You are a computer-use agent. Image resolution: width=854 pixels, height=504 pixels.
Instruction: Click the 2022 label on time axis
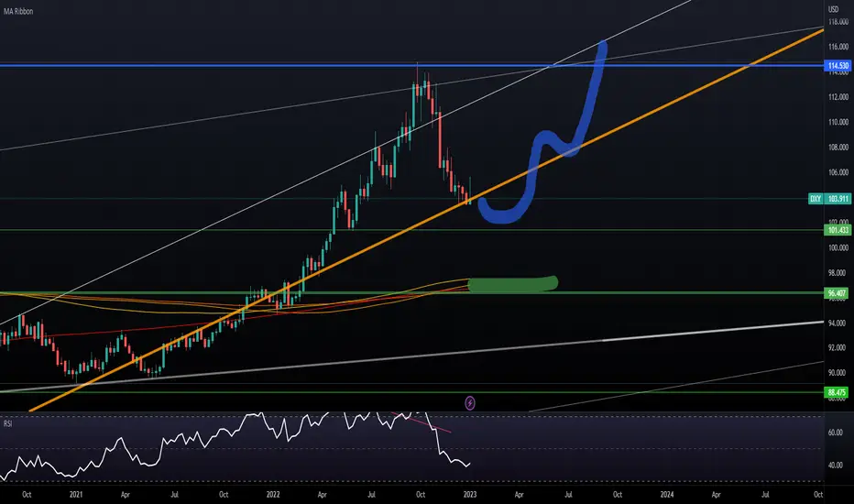click(x=273, y=495)
